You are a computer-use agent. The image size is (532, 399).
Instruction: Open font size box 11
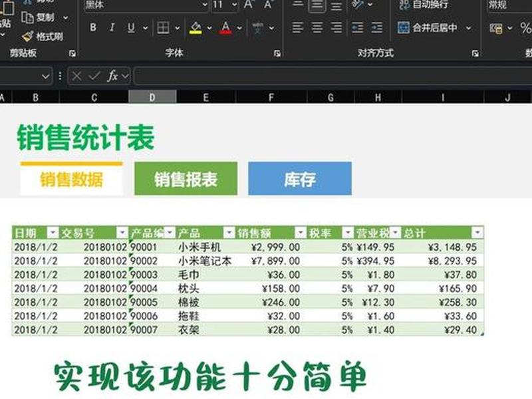(x=225, y=5)
